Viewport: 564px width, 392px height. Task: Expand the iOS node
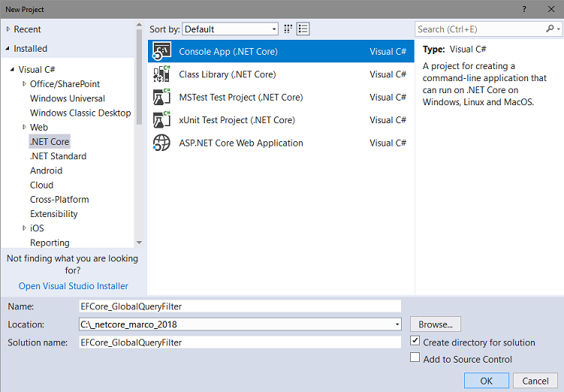(x=24, y=228)
